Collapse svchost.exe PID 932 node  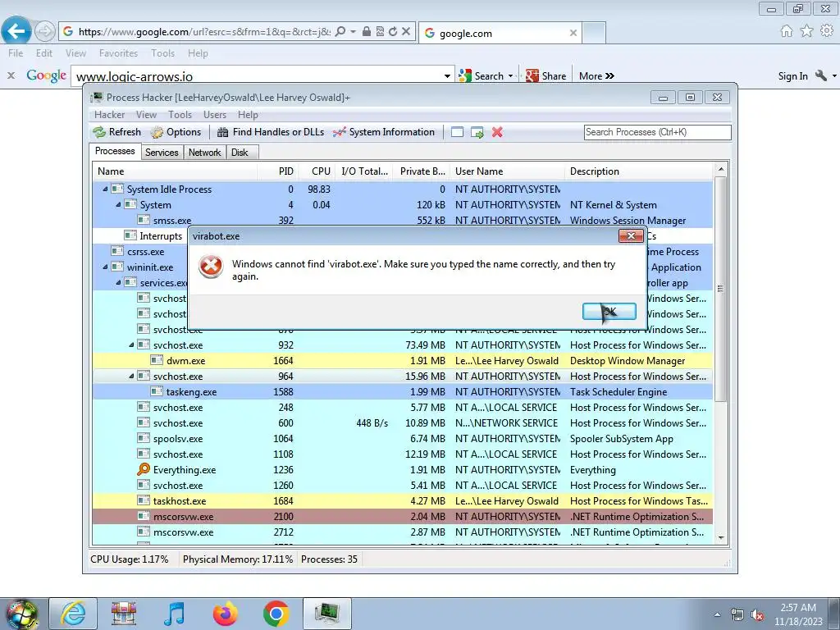coord(131,345)
